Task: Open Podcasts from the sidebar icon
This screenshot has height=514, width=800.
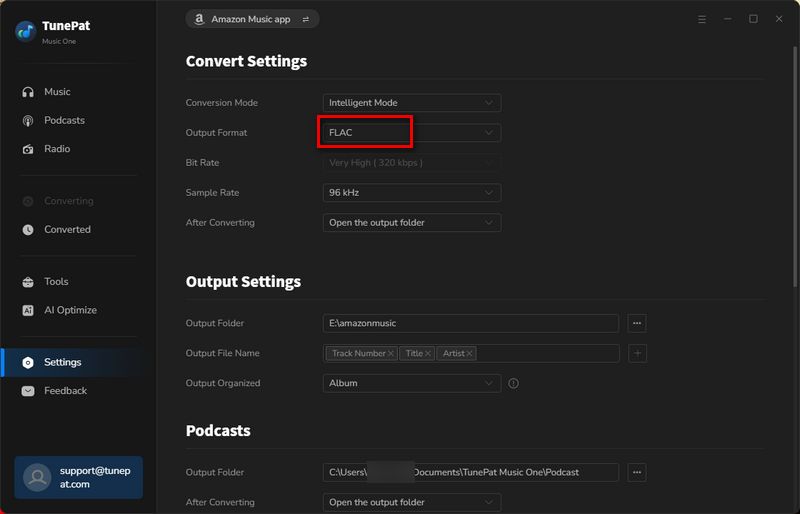Action: tap(28, 121)
